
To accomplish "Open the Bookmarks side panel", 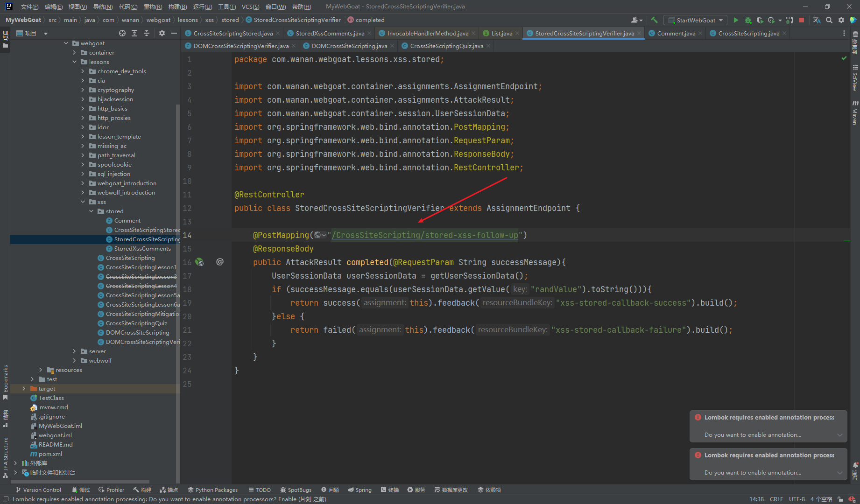I will pyautogui.click(x=5, y=382).
